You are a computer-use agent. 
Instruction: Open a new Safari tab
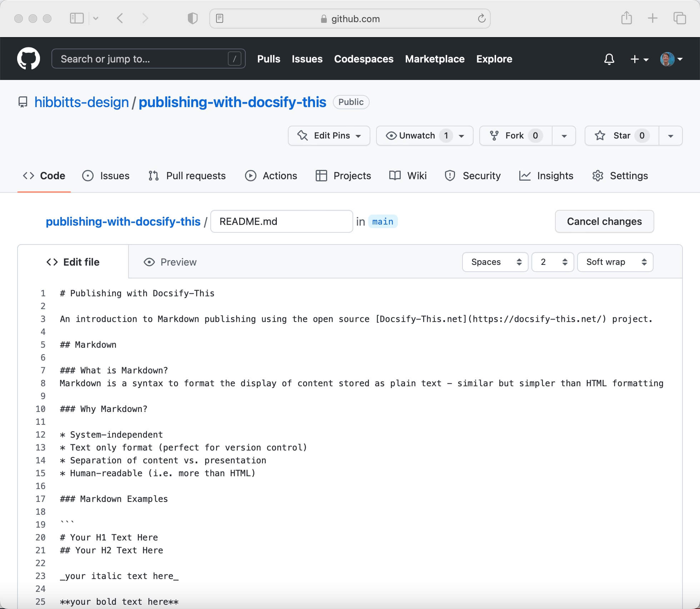652,18
